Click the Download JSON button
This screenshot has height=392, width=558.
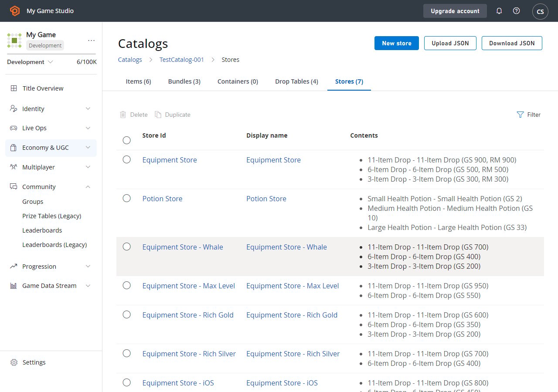click(x=512, y=43)
